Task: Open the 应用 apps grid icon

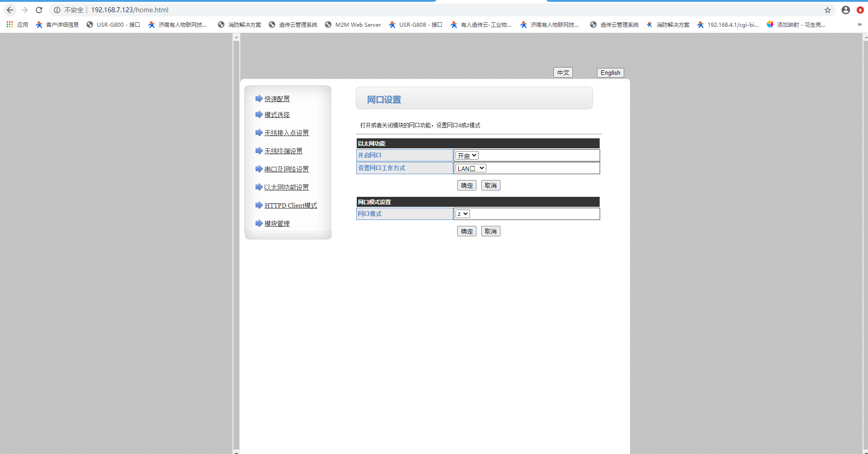Action: click(x=10, y=24)
